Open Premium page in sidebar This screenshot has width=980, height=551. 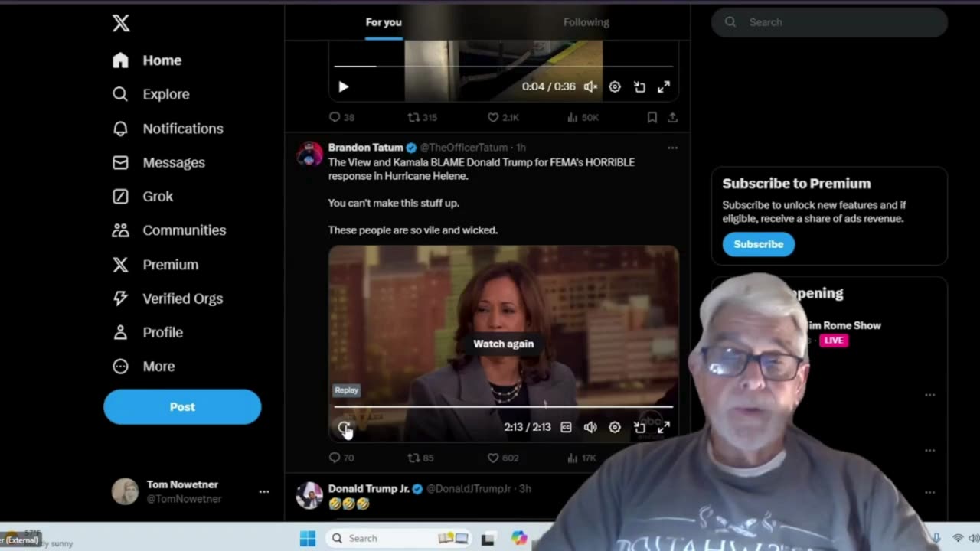click(x=155, y=265)
